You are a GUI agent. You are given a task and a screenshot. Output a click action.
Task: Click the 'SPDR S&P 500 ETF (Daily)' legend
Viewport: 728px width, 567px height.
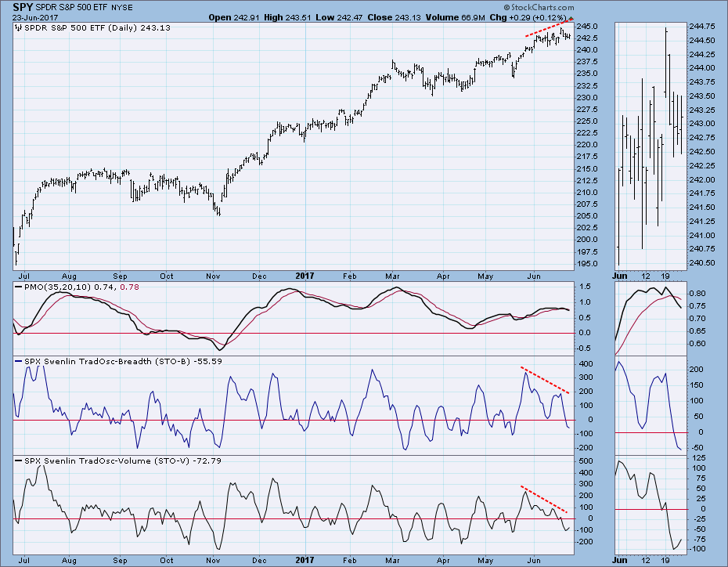[81, 28]
